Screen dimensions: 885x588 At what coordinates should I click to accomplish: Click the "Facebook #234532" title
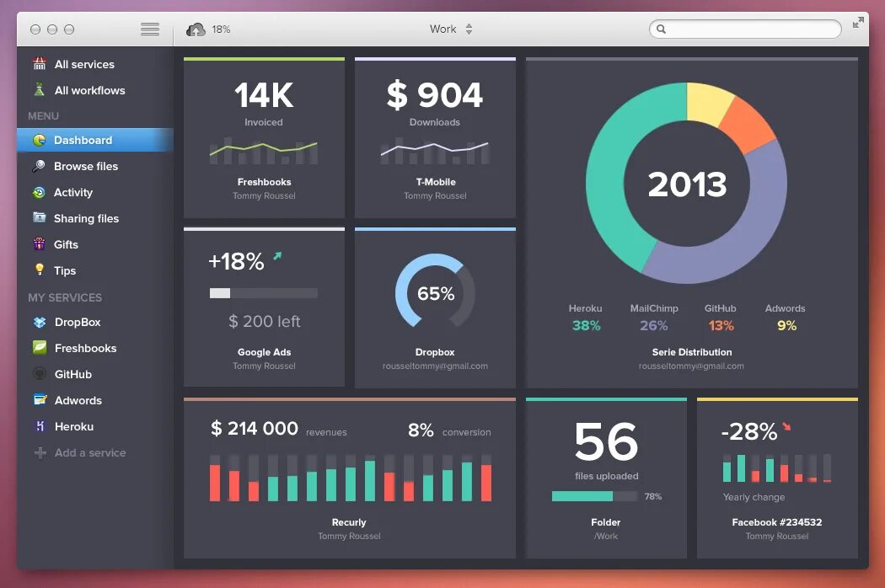[x=776, y=522]
